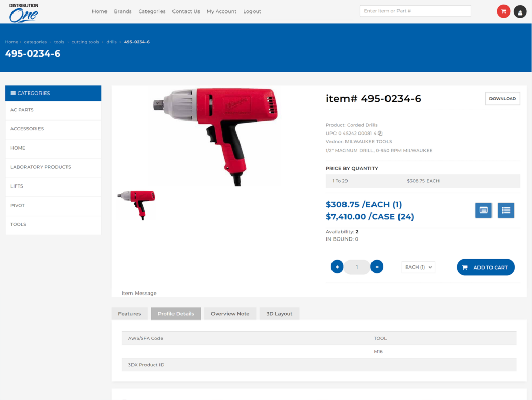Click the Home breadcrumb link
The width and height of the screenshot is (532, 400).
click(11, 42)
